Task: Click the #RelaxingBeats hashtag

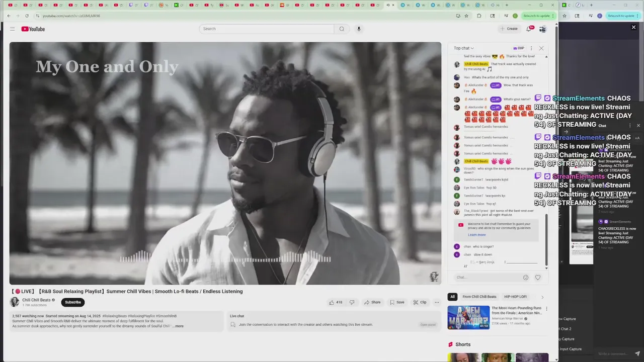Action: (116, 316)
